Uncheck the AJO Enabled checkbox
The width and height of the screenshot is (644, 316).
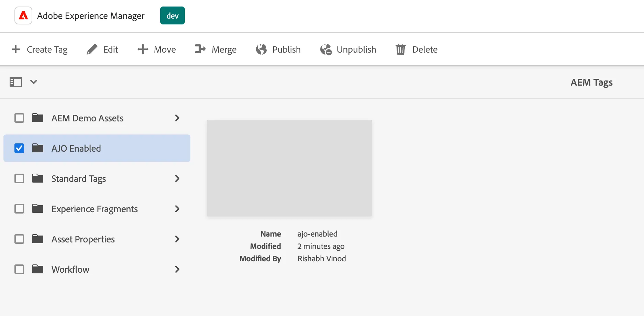(x=19, y=148)
